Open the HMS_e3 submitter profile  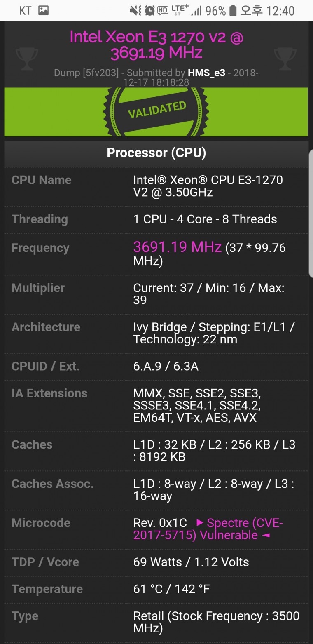[206, 73]
